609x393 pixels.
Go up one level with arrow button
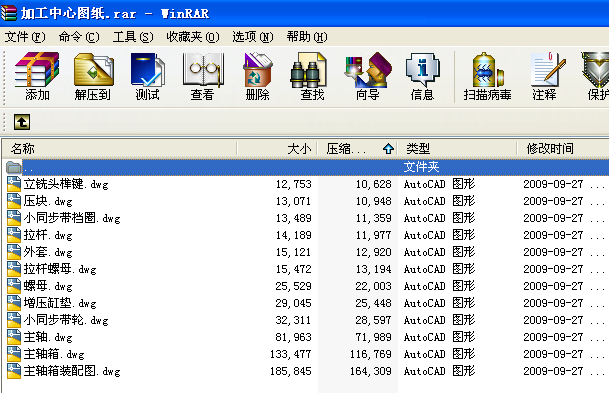click(x=22, y=122)
